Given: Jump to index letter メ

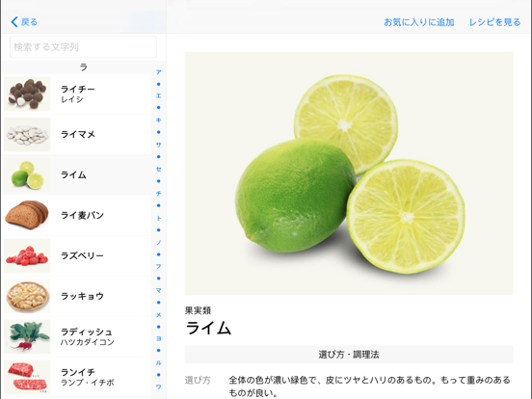Looking at the screenshot, I should pyautogui.click(x=158, y=315).
